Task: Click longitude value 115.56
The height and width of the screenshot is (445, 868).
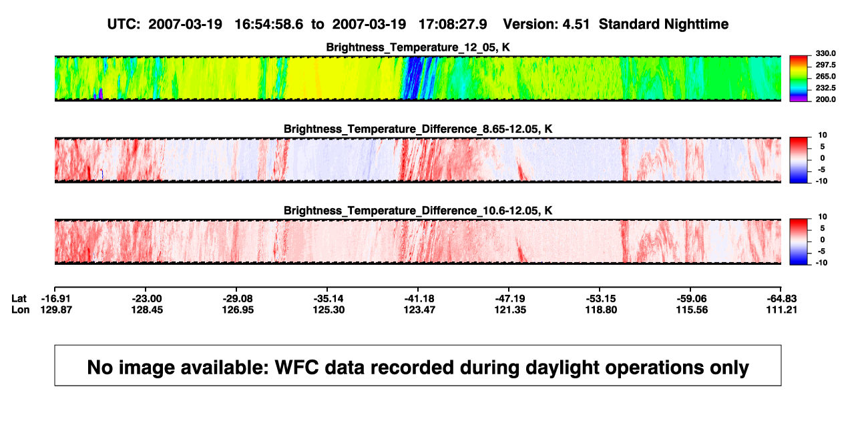Action: click(x=691, y=310)
